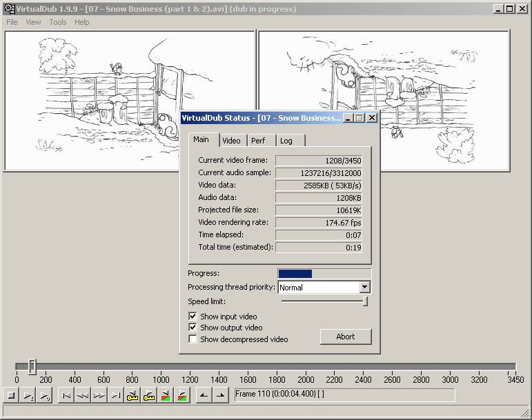Jump to start of video
532x420 pixels.
pyautogui.click(x=66, y=395)
